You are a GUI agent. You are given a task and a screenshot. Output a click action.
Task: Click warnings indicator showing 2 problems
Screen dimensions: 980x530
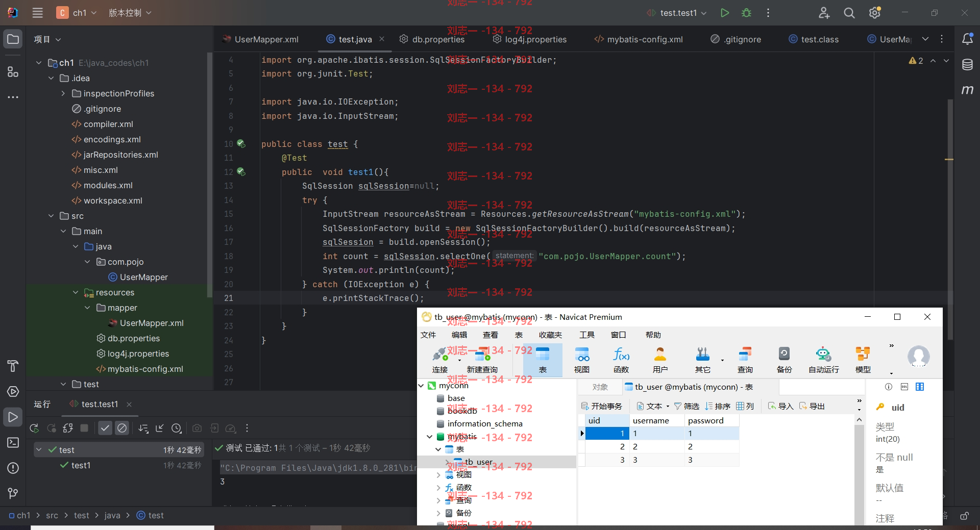(916, 61)
